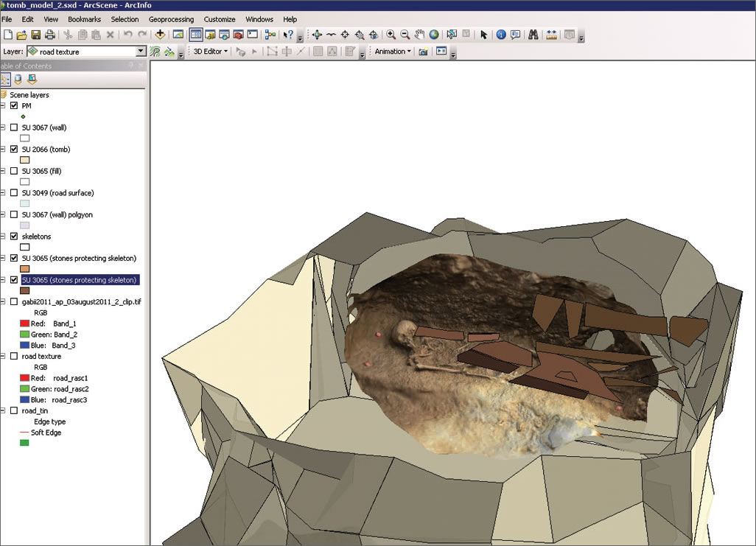The width and height of the screenshot is (756, 546).
Task: Click the skull in the 3D scene
Action: [x=403, y=332]
